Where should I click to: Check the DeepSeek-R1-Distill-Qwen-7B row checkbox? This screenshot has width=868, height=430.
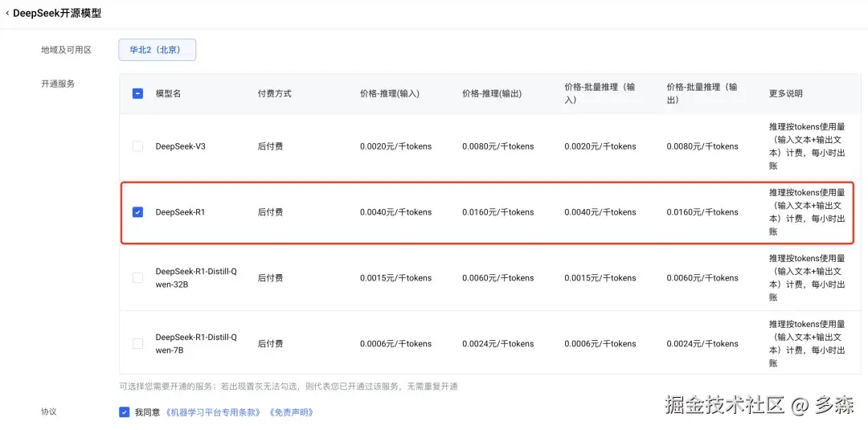click(x=138, y=344)
